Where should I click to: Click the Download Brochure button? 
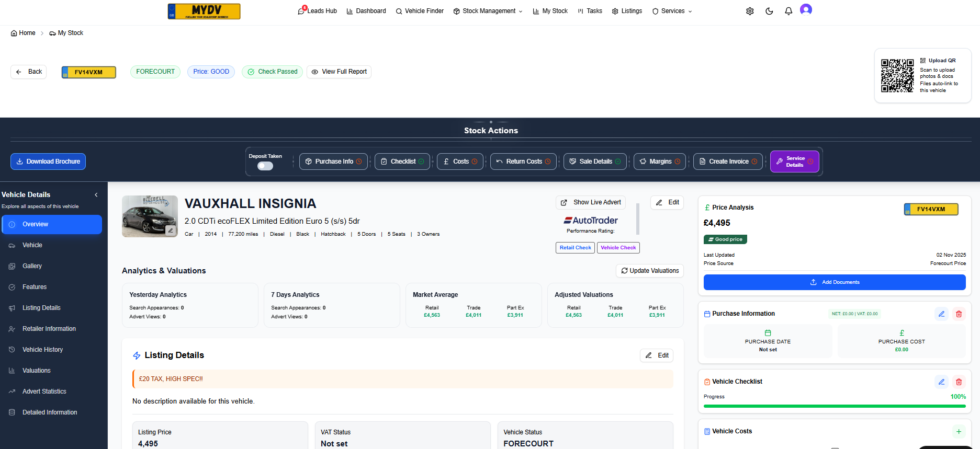pyautogui.click(x=48, y=162)
